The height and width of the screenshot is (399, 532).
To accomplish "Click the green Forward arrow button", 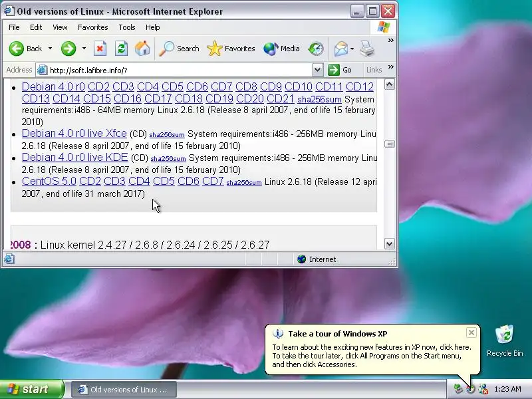I will 68,49.
